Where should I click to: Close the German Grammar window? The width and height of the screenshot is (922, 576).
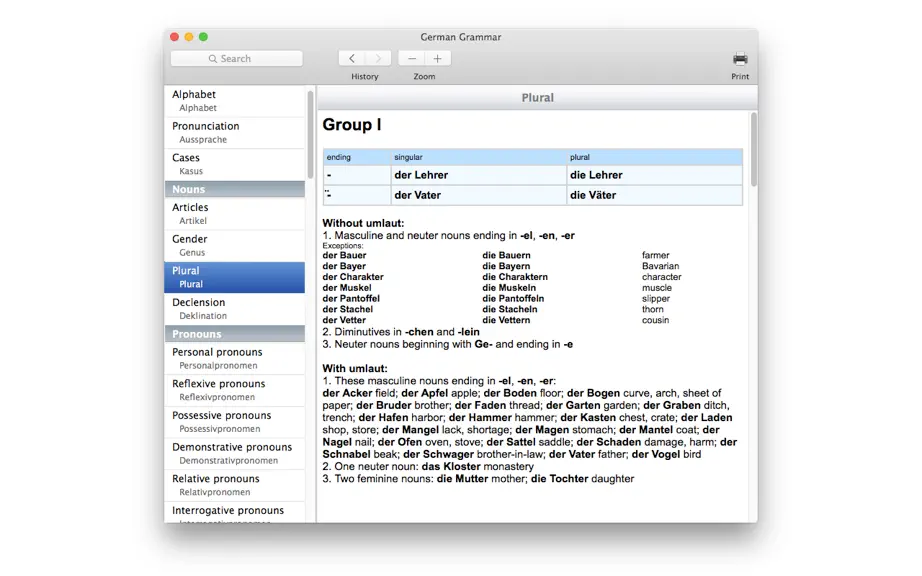pyautogui.click(x=175, y=36)
